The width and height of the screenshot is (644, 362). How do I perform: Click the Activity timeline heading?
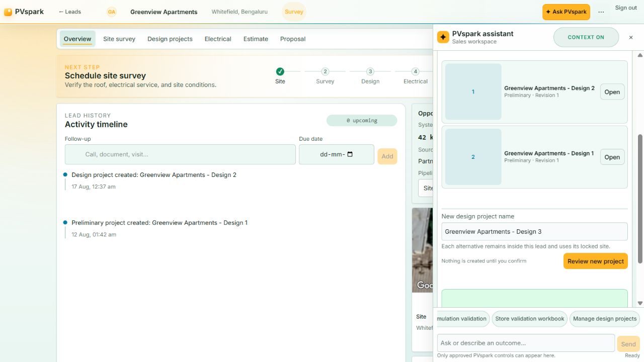click(96, 124)
